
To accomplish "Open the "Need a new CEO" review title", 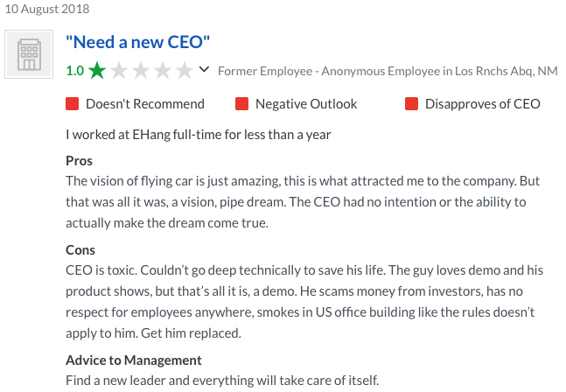I will (137, 42).
